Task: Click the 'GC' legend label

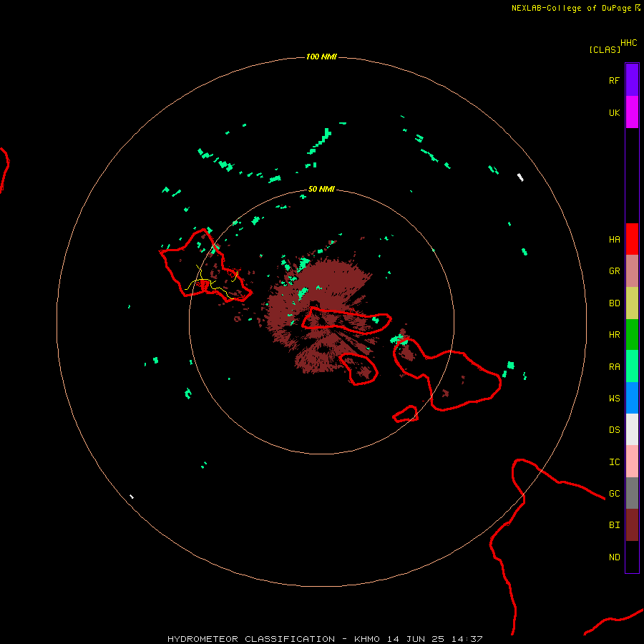Action: tap(614, 494)
